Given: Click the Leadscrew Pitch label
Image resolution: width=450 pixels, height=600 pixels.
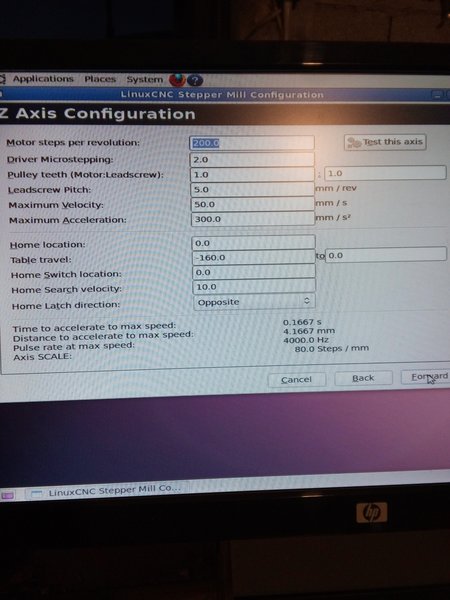Looking at the screenshot, I should pyautogui.click(x=50, y=190).
